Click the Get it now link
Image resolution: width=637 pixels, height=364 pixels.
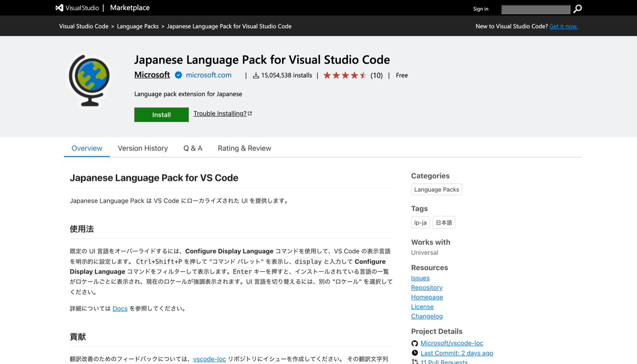pyautogui.click(x=564, y=26)
